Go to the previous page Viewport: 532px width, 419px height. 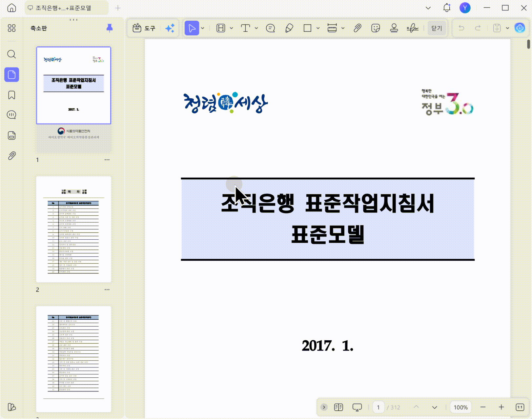click(x=416, y=407)
